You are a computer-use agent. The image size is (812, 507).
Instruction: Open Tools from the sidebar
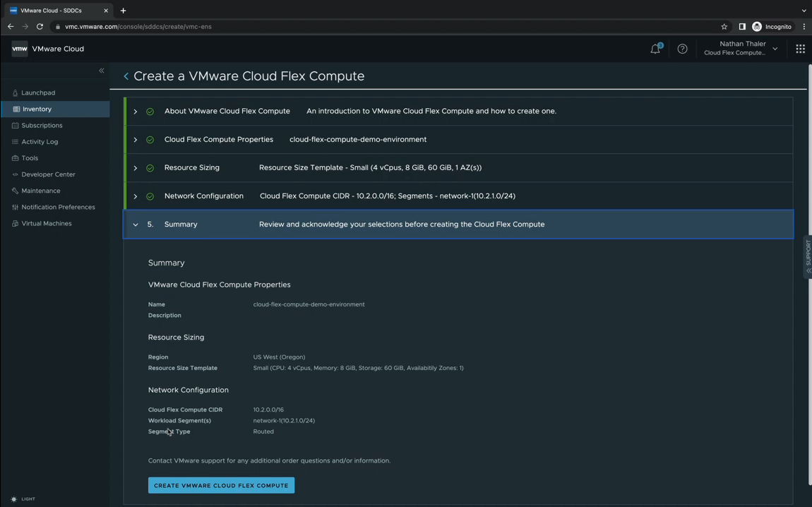pos(30,158)
